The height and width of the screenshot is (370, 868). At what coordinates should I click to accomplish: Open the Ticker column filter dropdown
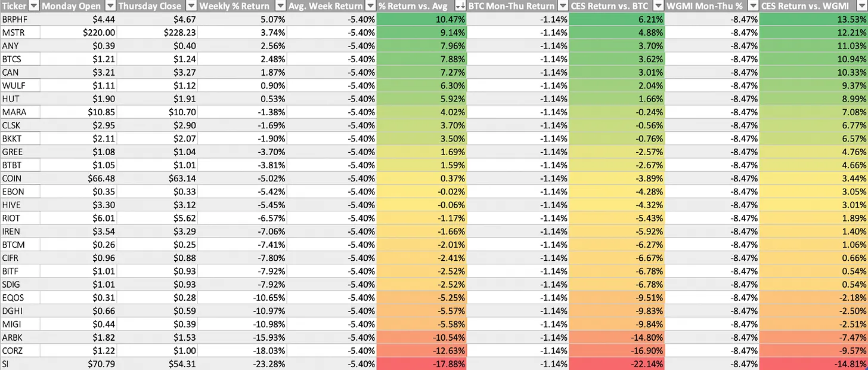[33, 6]
